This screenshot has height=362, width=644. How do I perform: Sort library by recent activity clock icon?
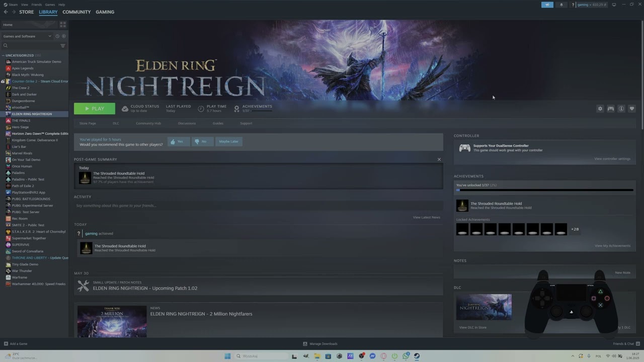click(57, 36)
